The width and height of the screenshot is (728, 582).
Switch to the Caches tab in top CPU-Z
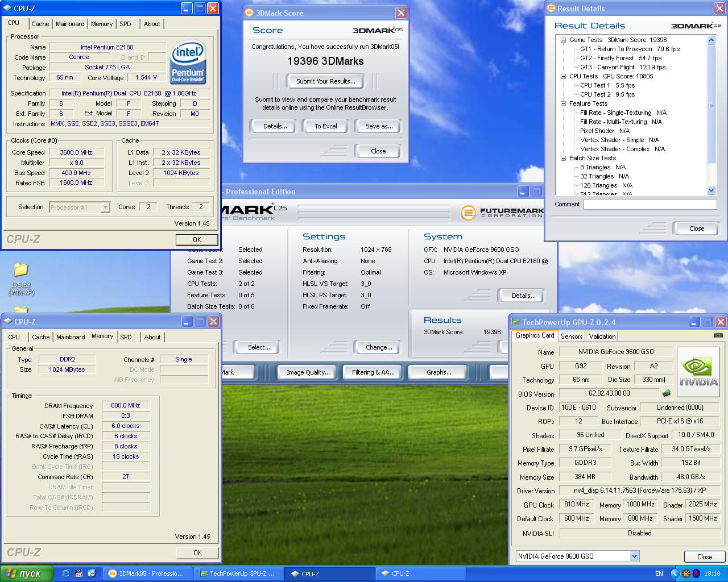[x=40, y=24]
